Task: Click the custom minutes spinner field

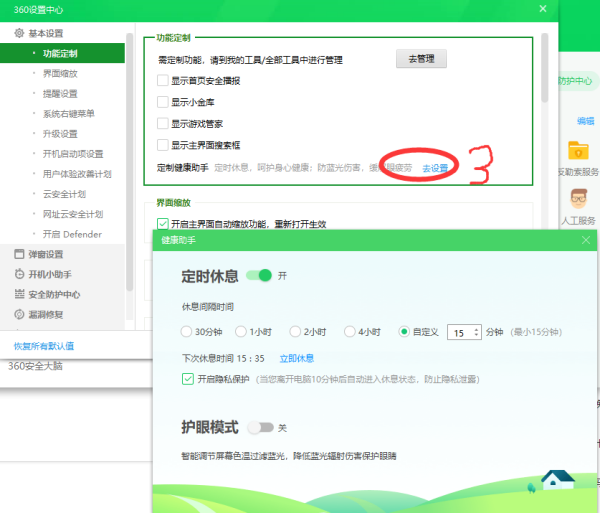Action: (464, 332)
